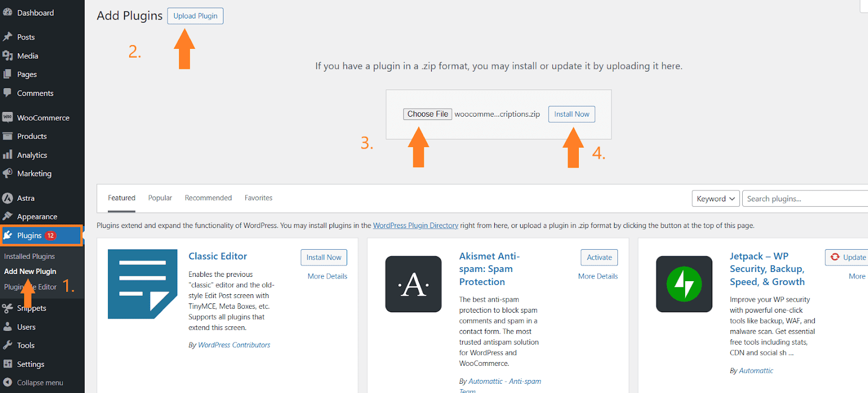The image size is (868, 393).
Task: Click the Choose File button
Action: pos(427,114)
